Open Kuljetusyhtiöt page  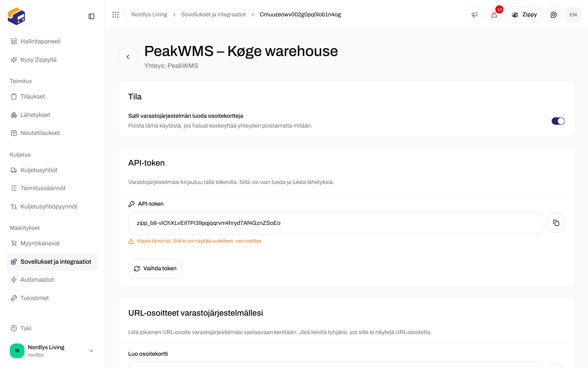52,170
